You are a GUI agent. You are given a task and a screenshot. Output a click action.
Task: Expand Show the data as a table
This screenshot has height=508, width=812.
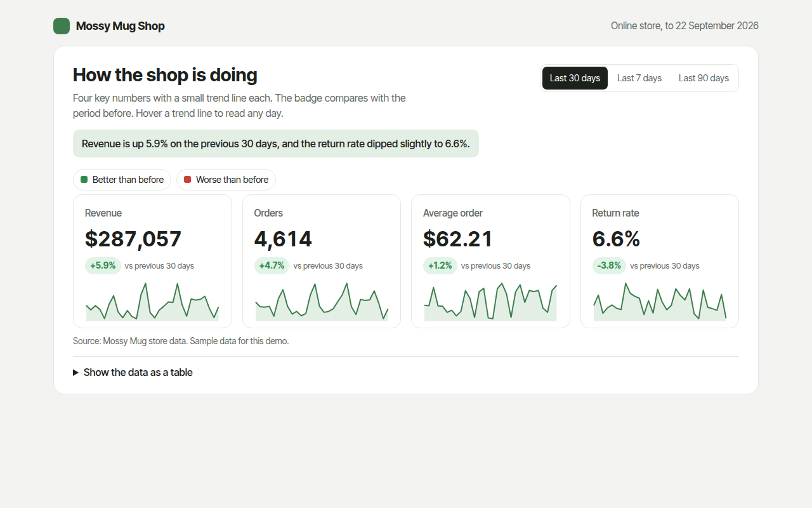(x=133, y=373)
